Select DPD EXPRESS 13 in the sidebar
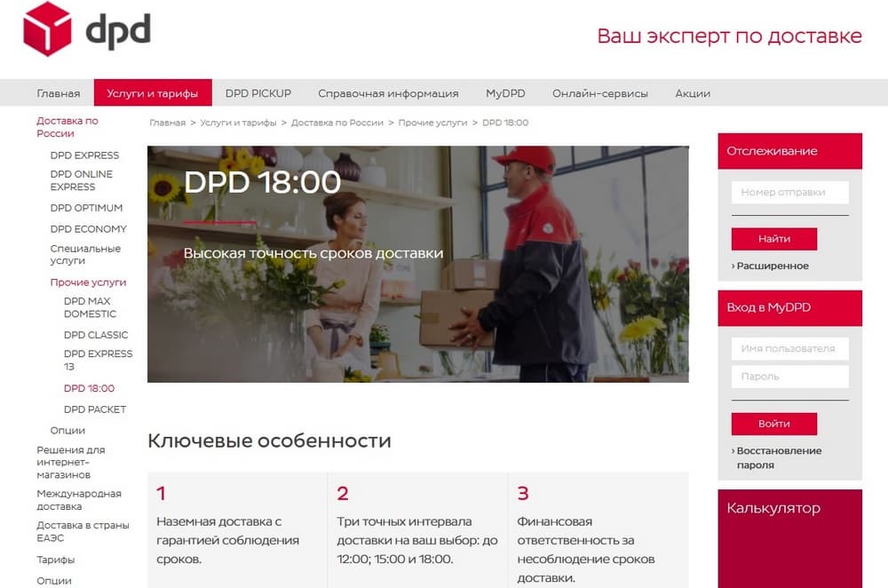888x588 pixels. (99, 360)
